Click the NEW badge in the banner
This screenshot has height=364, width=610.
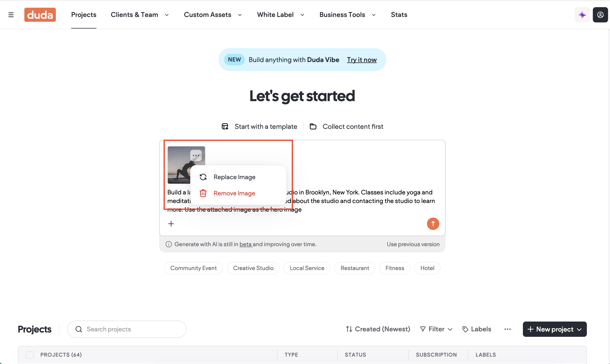click(234, 60)
